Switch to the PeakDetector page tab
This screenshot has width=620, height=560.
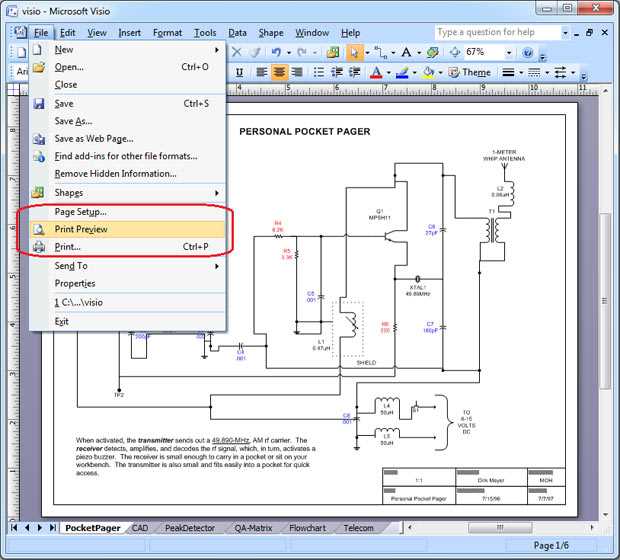(x=190, y=528)
